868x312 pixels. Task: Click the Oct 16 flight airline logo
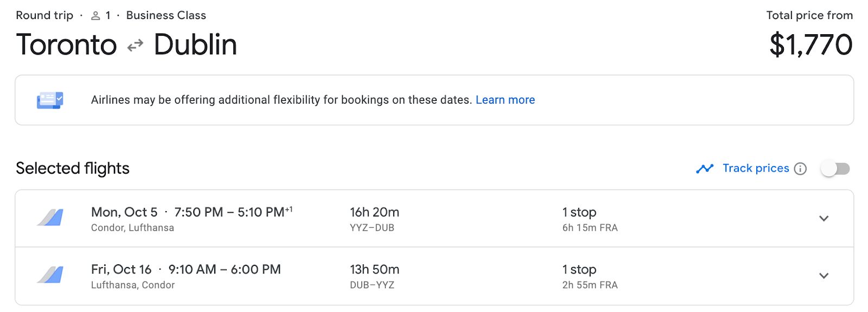coord(50,275)
